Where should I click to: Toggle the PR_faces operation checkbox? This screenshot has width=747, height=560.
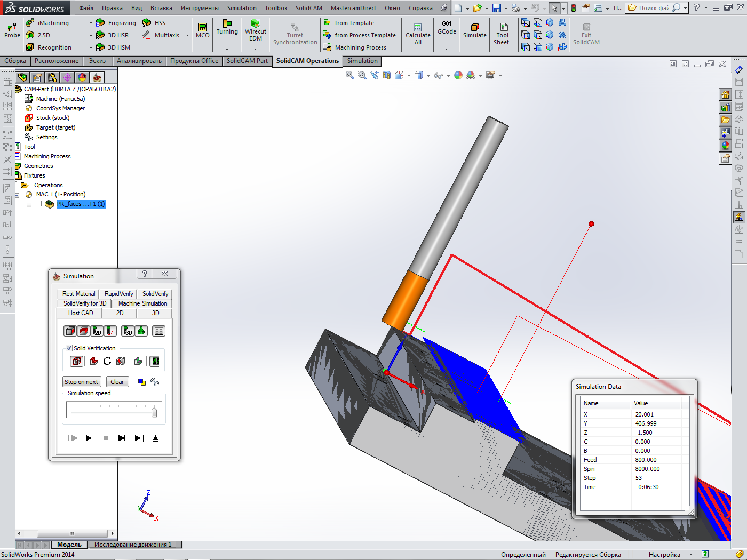pos(38,204)
